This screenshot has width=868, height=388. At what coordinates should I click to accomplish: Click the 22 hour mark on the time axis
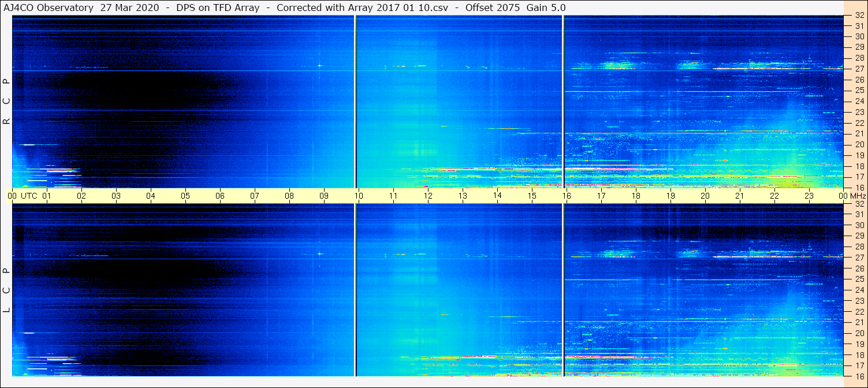774,196
